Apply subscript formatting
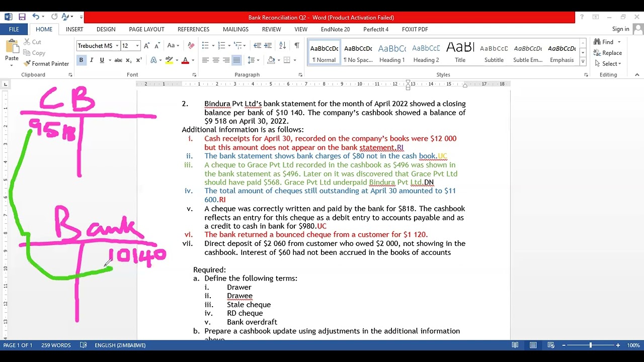Screen dimensions: 644x362 coord(129,60)
